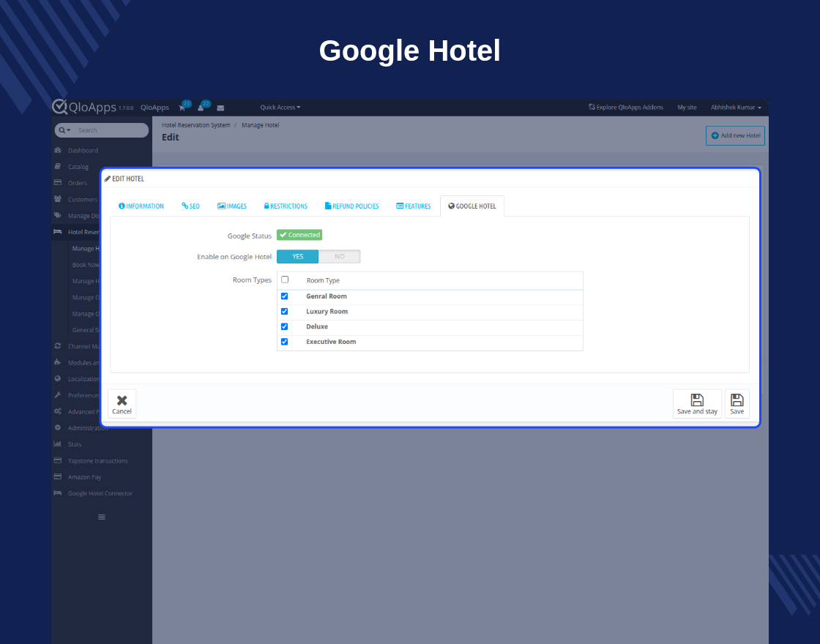Click the Amazon Pay card icon
This screenshot has width=820, height=644.
click(x=58, y=476)
